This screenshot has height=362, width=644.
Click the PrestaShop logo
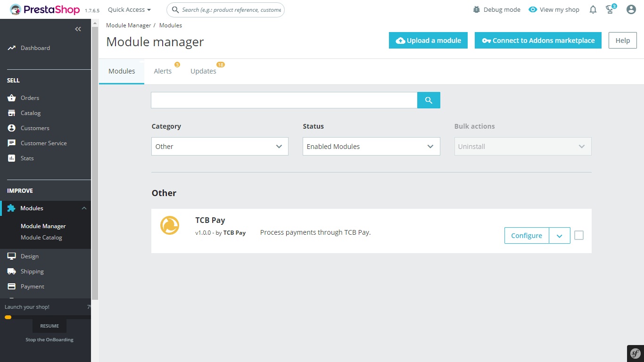pyautogui.click(x=45, y=9)
